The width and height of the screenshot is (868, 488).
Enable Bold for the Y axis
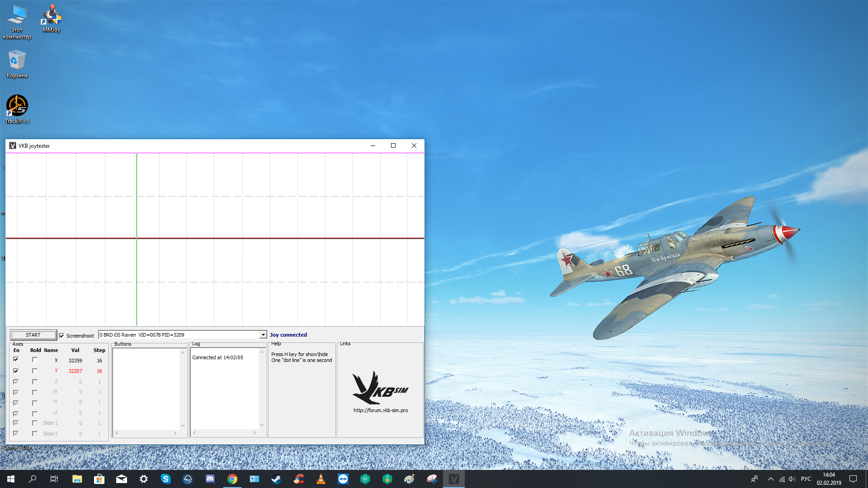[x=35, y=371]
